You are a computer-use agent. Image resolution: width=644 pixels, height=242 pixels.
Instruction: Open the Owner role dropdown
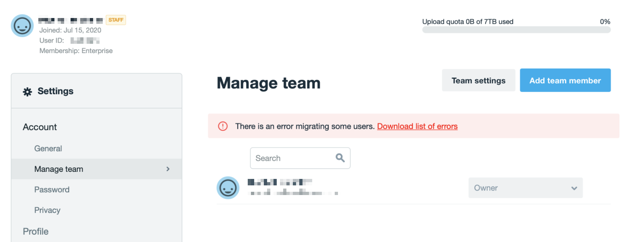(x=525, y=188)
